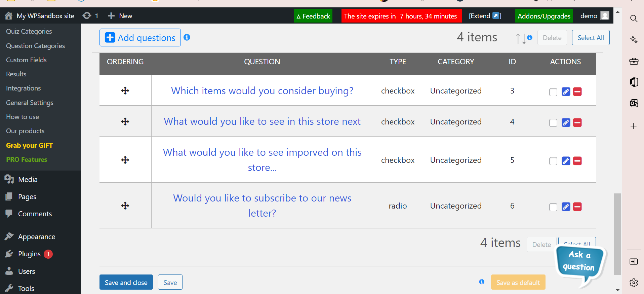644x294 pixels.
Task: Click the page's vertical scrollbar thumb
Action: (617, 234)
